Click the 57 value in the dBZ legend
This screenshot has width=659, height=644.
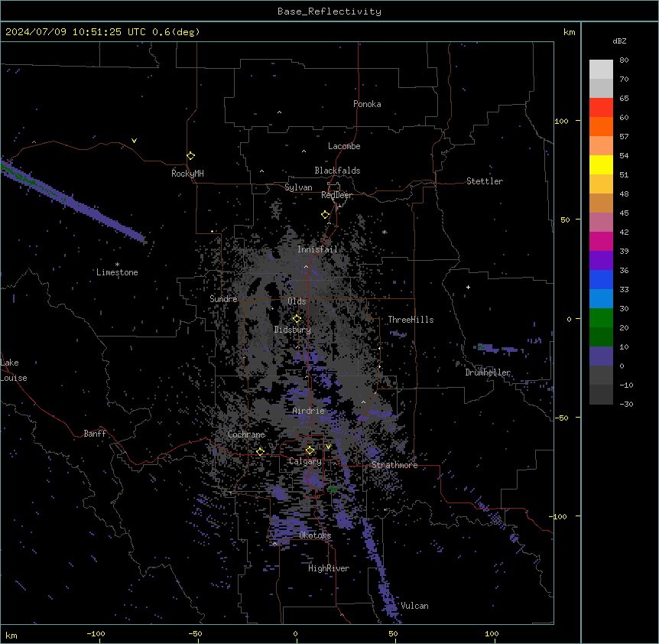coord(624,137)
